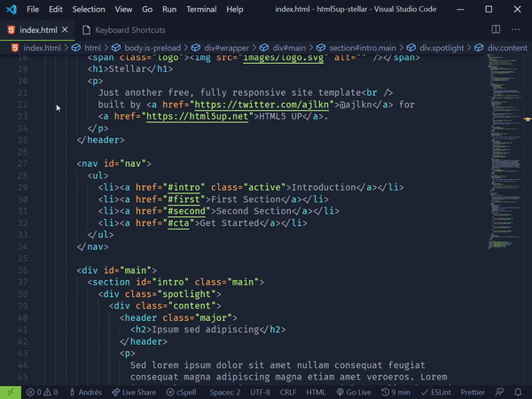
Task: Switch to the index.html tab
Action: tap(38, 30)
